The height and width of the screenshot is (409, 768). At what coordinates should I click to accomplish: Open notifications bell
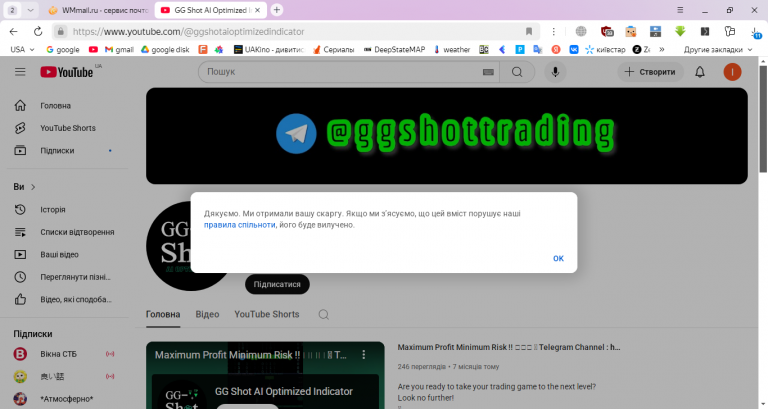pyautogui.click(x=700, y=72)
